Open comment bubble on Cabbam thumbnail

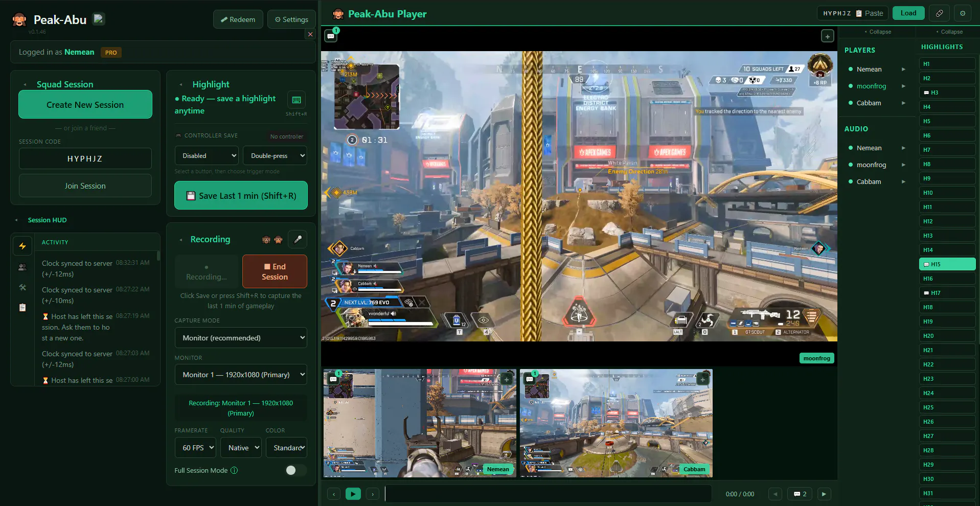[x=530, y=379]
